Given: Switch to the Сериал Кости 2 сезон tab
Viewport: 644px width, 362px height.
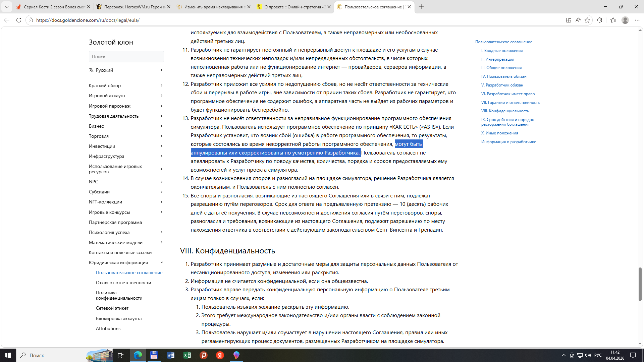Looking at the screenshot, I should [54, 7].
